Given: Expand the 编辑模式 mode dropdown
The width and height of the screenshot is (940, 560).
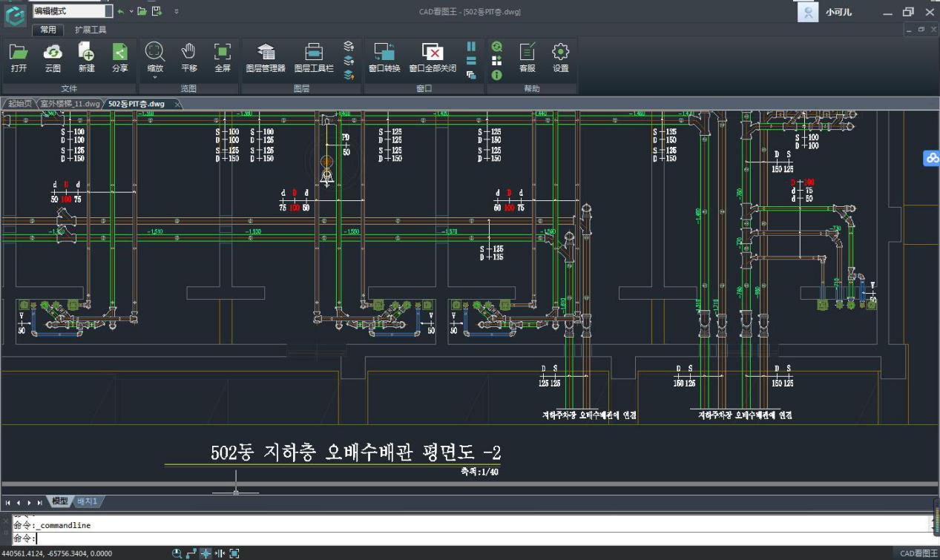Looking at the screenshot, I should click(109, 11).
